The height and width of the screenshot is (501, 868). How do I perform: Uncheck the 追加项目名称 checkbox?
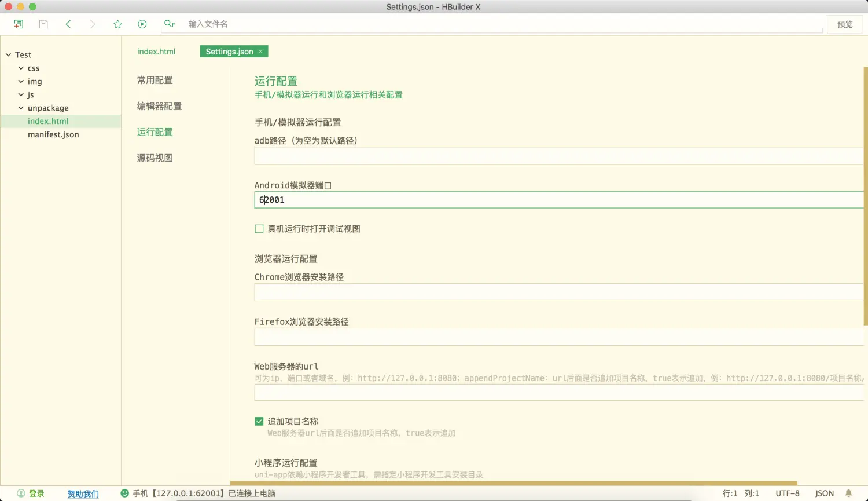pos(259,421)
